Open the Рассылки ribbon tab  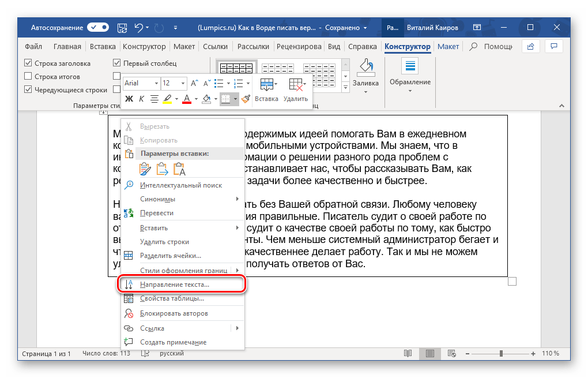coord(252,47)
